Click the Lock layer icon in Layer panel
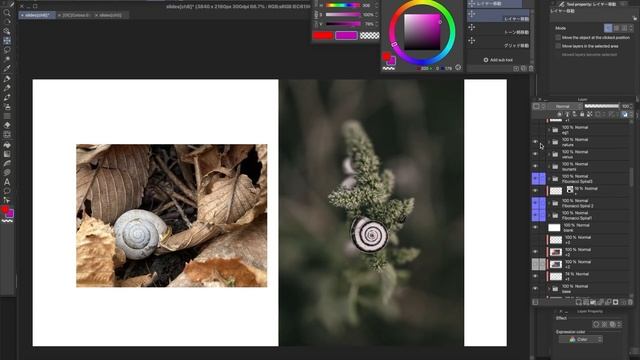This screenshot has height=360, width=640. (582, 115)
